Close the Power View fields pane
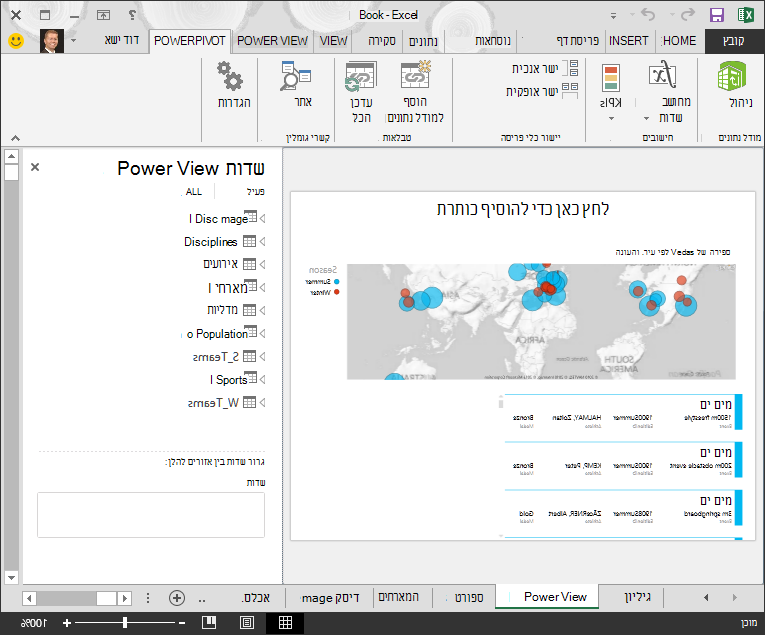The width and height of the screenshot is (765, 635). tap(35, 167)
